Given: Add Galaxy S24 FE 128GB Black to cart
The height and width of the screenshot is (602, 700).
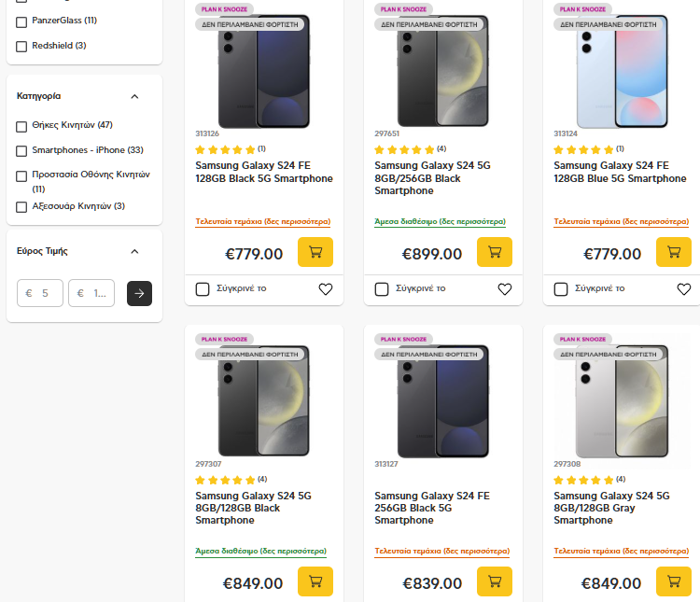Looking at the screenshot, I should [x=315, y=252].
